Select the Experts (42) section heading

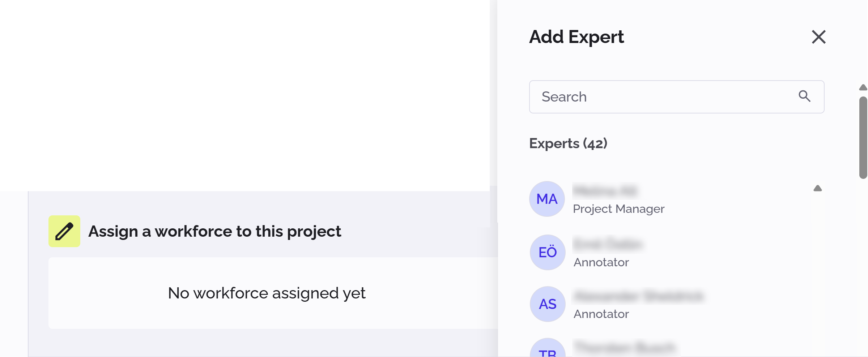pos(569,143)
